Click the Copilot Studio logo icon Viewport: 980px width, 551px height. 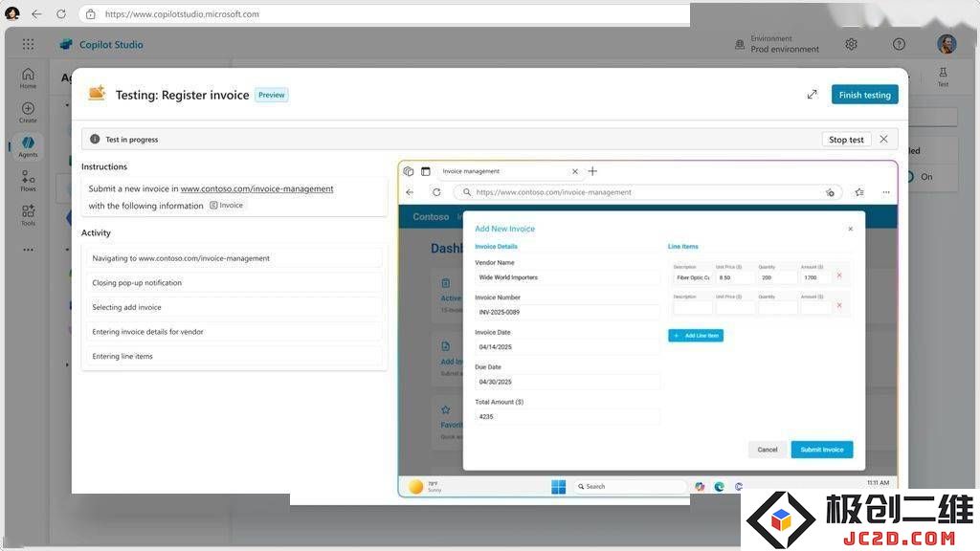point(66,44)
